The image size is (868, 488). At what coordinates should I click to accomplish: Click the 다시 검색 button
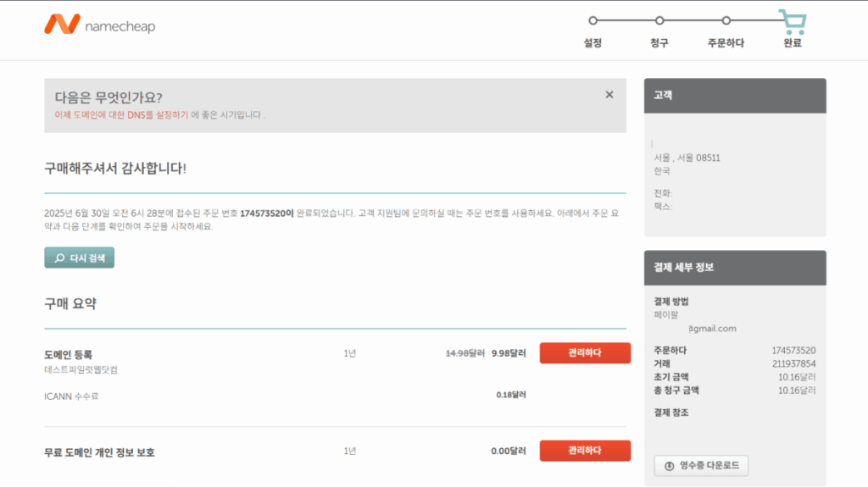(x=79, y=257)
